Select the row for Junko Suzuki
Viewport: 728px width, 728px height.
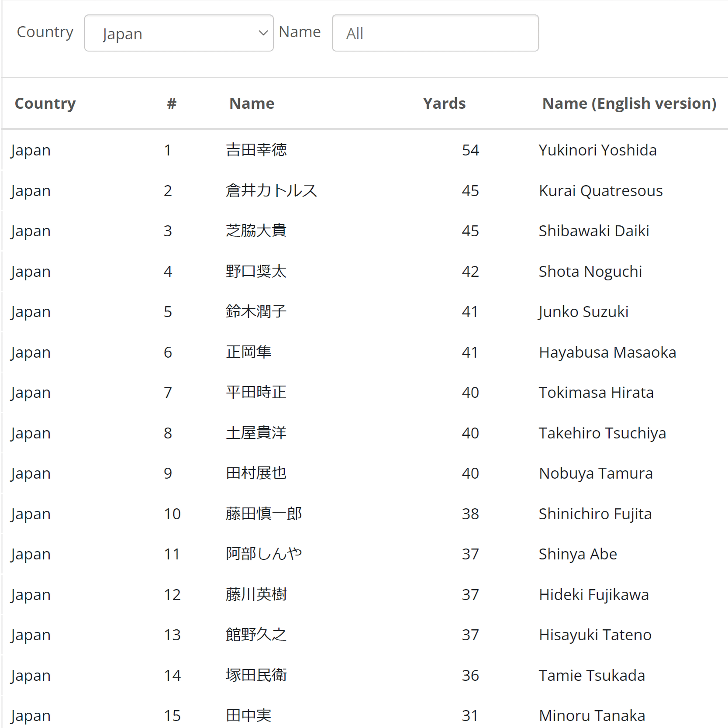(x=583, y=311)
